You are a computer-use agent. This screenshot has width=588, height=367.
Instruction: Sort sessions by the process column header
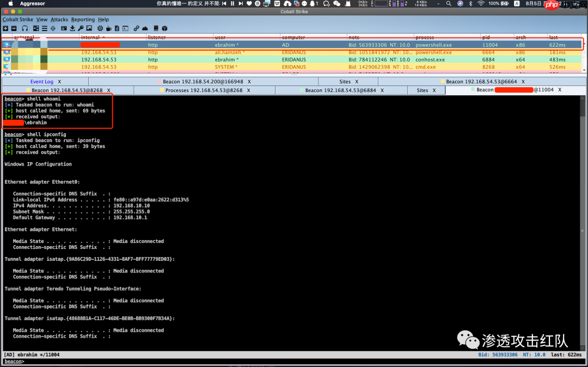pyautogui.click(x=447, y=37)
